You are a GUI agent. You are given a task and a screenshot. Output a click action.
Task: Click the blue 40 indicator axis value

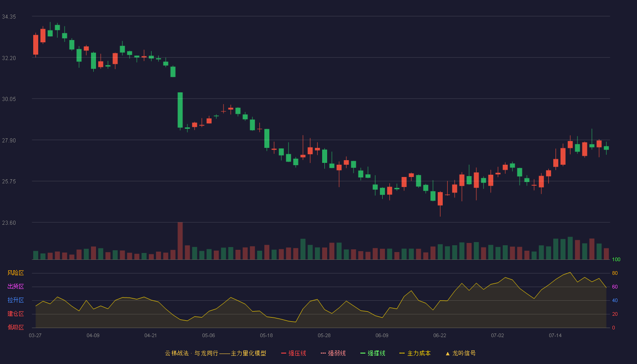(615, 300)
